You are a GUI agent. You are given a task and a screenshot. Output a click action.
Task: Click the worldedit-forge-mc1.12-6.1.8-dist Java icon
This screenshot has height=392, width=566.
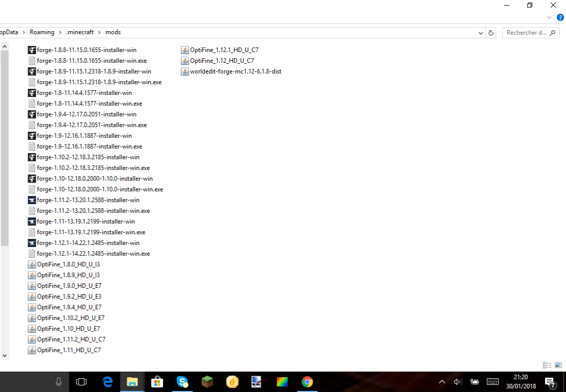point(185,71)
